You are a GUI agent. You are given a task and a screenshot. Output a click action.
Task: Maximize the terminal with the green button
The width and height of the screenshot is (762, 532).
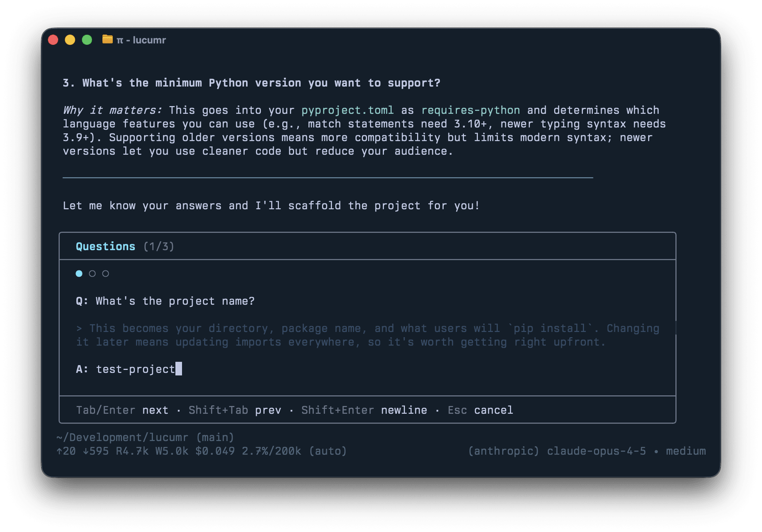pos(87,40)
